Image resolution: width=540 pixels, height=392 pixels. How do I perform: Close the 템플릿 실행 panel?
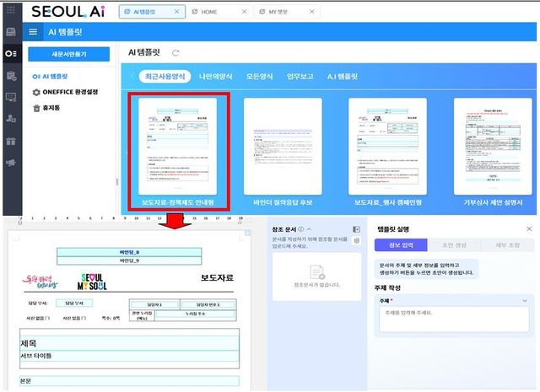click(x=529, y=228)
